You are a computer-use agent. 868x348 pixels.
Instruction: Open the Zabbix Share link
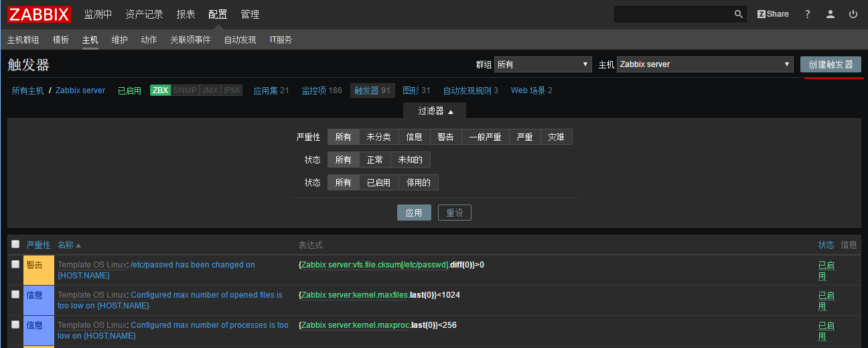coord(773,14)
